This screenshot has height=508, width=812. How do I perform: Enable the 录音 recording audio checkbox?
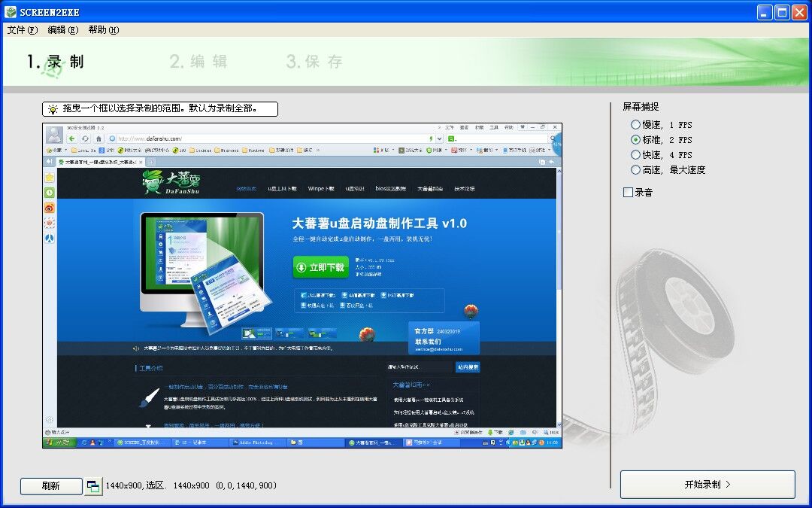click(x=628, y=192)
